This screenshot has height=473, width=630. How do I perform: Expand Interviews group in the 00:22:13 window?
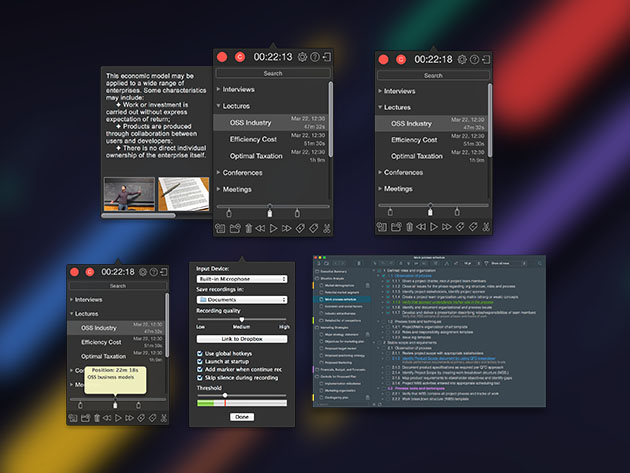pos(219,89)
